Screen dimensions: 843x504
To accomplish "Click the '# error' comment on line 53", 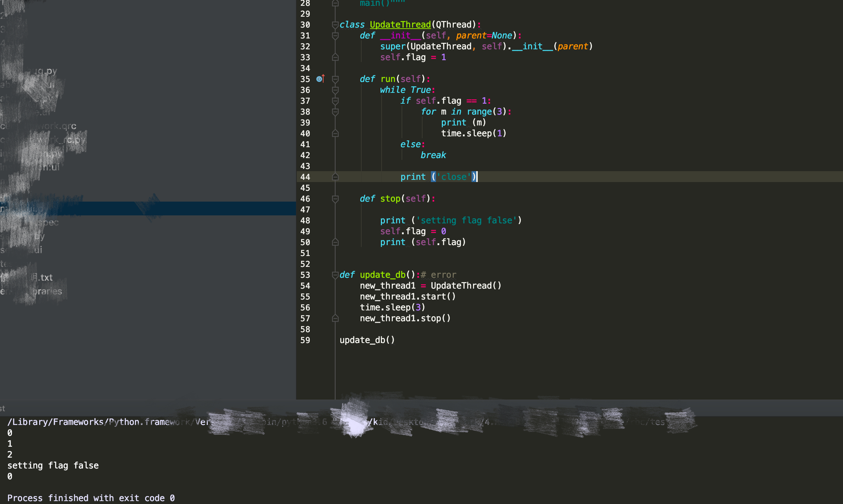I will pos(438,275).
